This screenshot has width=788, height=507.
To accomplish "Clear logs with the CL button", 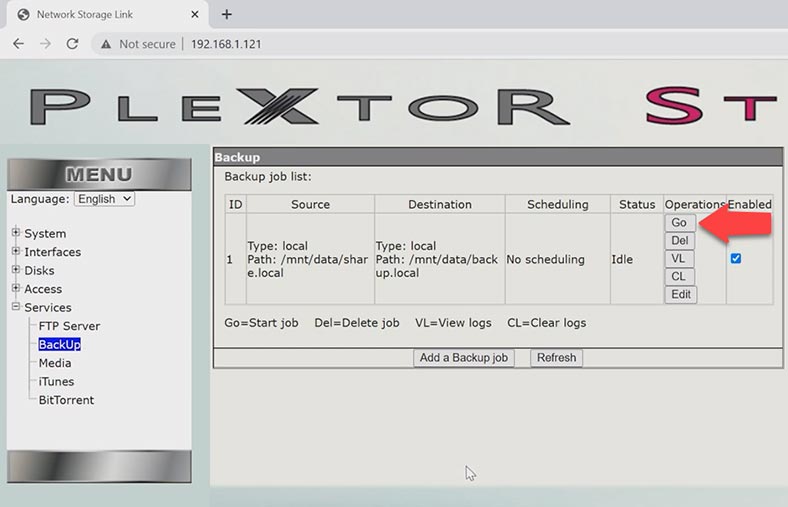I will coord(679,276).
